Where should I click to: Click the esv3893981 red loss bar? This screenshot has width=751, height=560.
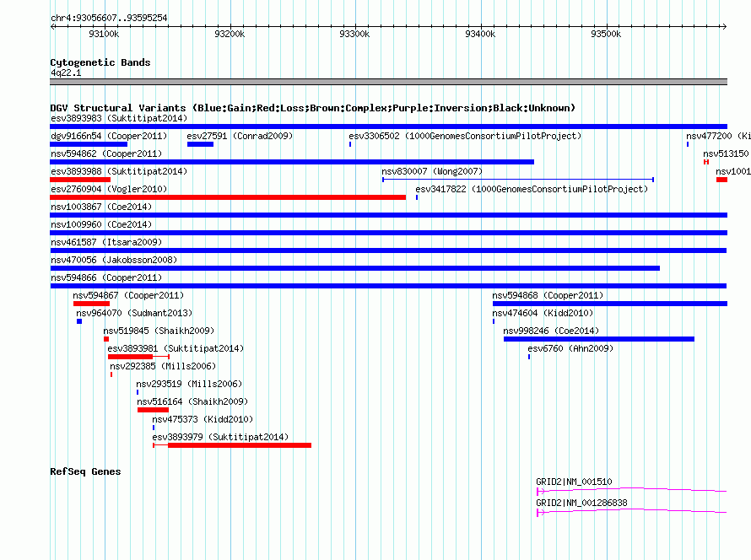(x=130, y=357)
